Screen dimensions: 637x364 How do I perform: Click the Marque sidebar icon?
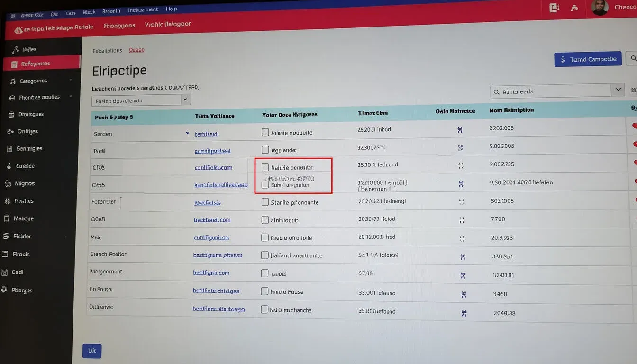[x=6, y=218]
